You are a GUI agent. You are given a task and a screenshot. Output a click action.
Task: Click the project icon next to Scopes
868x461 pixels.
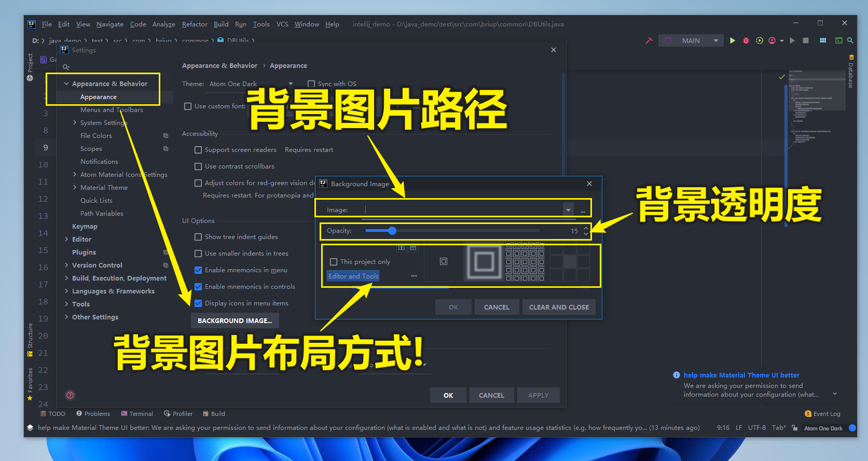click(x=166, y=149)
